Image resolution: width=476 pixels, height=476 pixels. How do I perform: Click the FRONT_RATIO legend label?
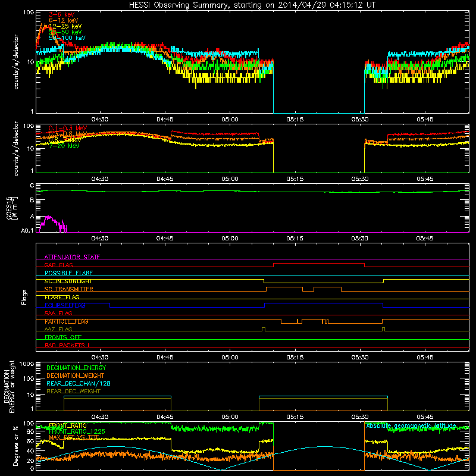68,425
